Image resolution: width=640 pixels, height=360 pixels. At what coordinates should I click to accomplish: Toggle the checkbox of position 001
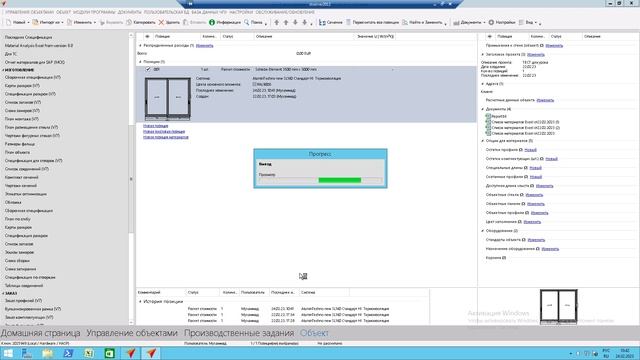tap(148, 69)
